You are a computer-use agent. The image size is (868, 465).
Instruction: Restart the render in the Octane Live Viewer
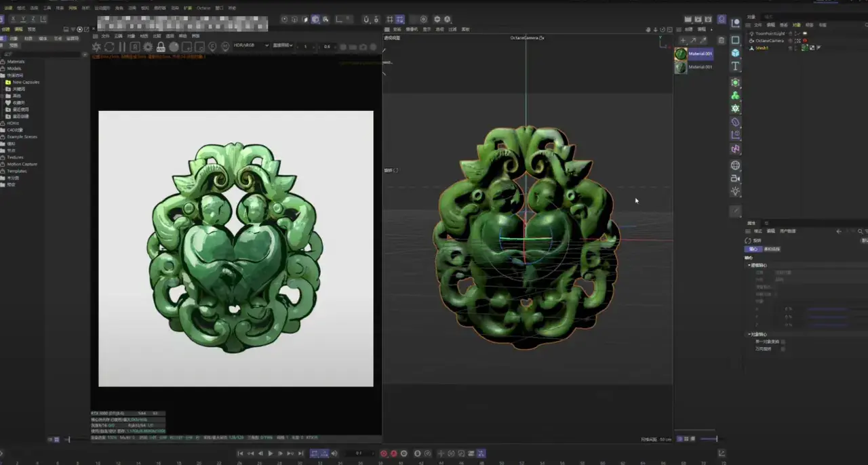(109, 47)
